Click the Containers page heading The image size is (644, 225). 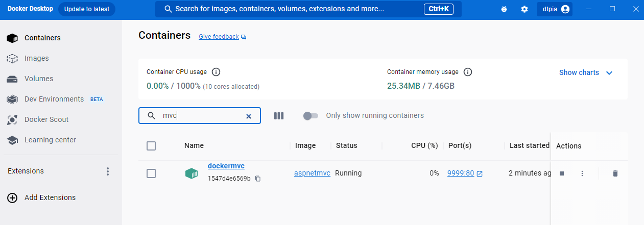click(164, 35)
